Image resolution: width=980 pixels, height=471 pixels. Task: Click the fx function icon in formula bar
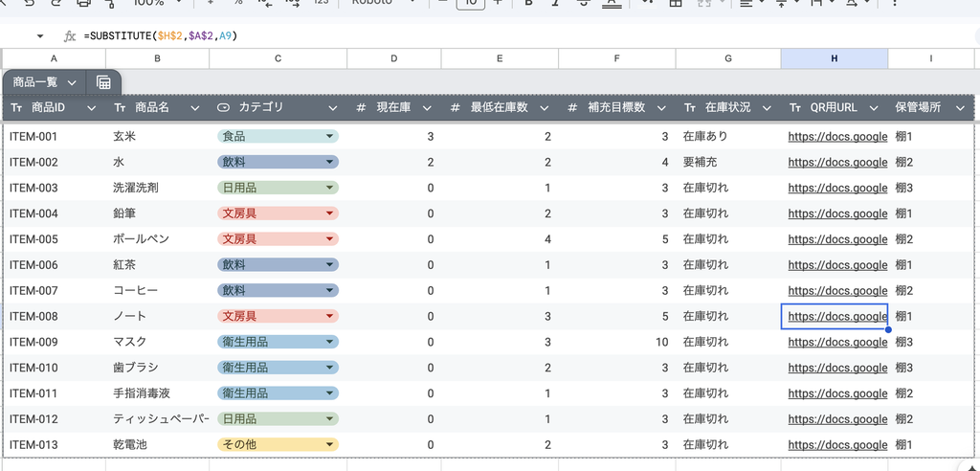pyautogui.click(x=71, y=36)
